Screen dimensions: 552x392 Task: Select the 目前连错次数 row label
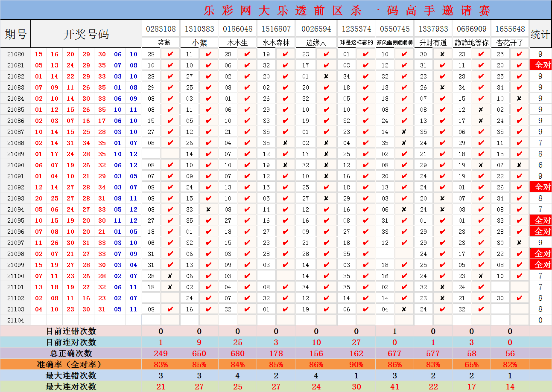(71, 331)
